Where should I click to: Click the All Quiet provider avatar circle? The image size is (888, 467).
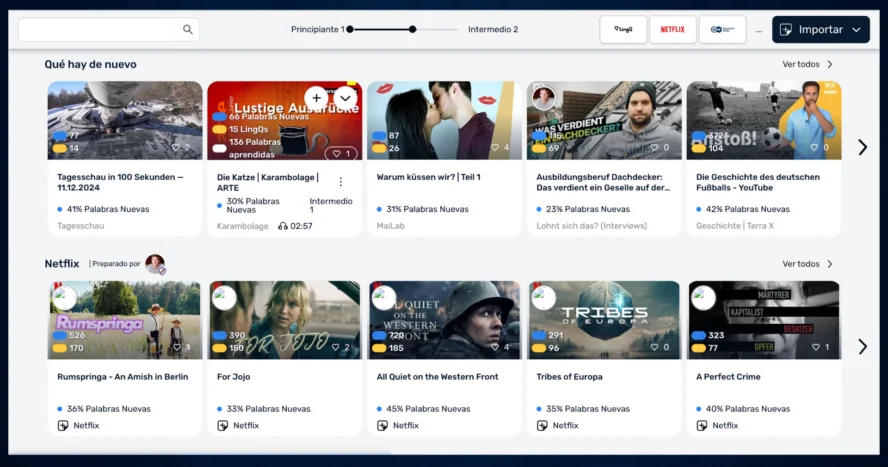click(383, 298)
